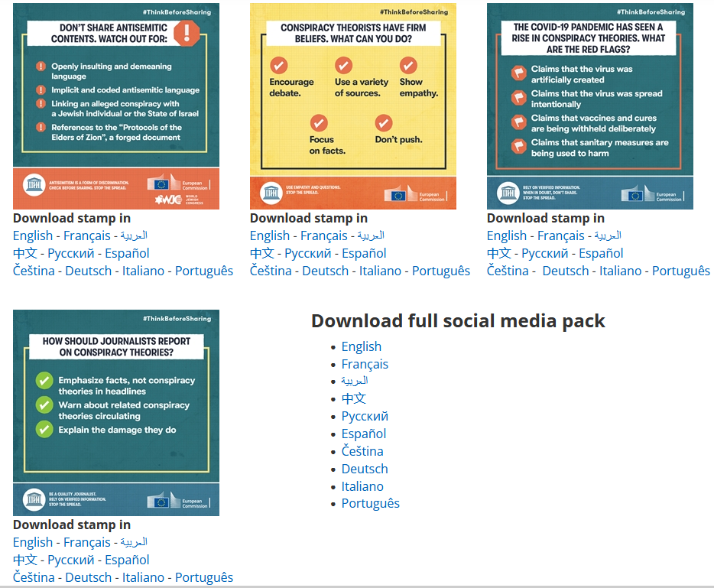Download antisemitism stamp in Español

click(x=127, y=253)
